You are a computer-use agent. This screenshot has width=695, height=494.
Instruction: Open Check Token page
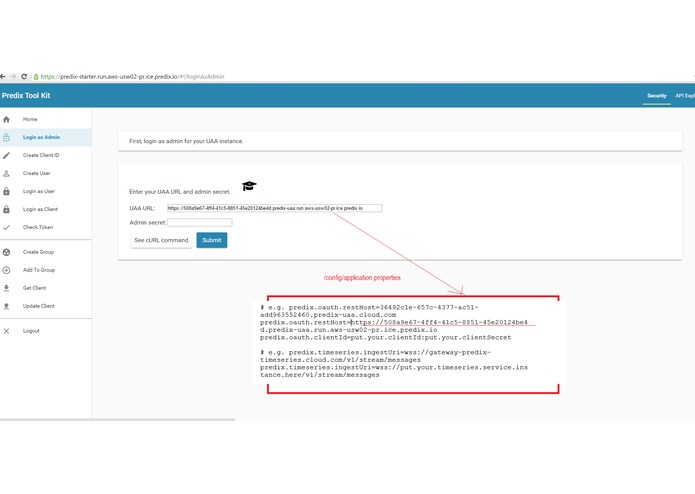(x=38, y=227)
